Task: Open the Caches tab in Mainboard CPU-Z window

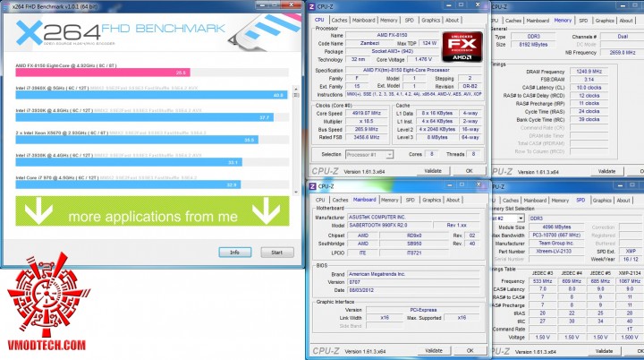Action: click(340, 200)
